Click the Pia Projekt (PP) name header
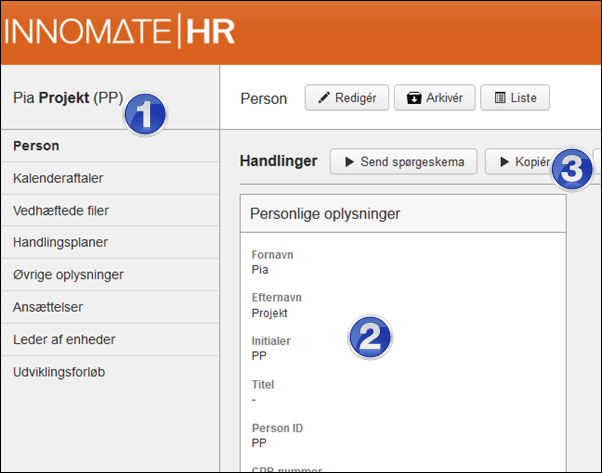 [66, 98]
